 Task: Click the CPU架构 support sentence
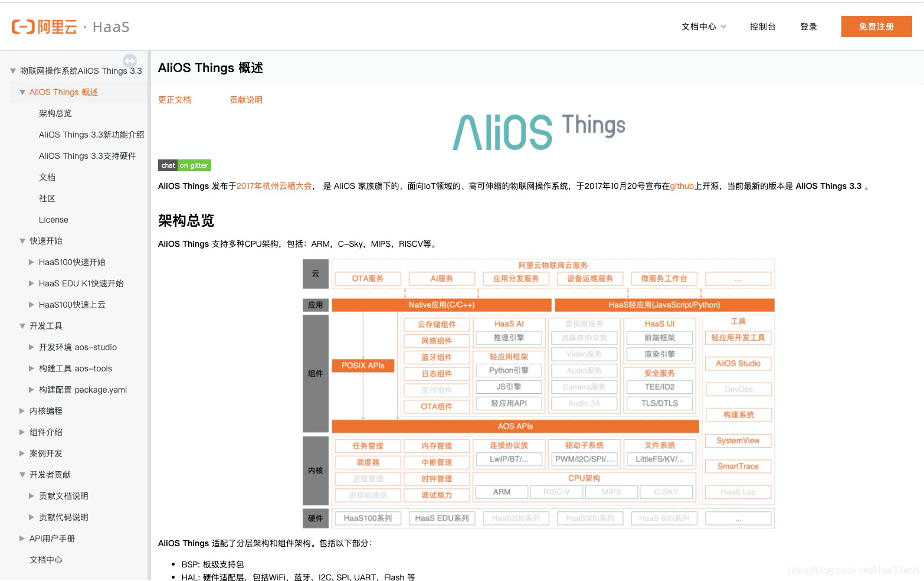tap(299, 244)
